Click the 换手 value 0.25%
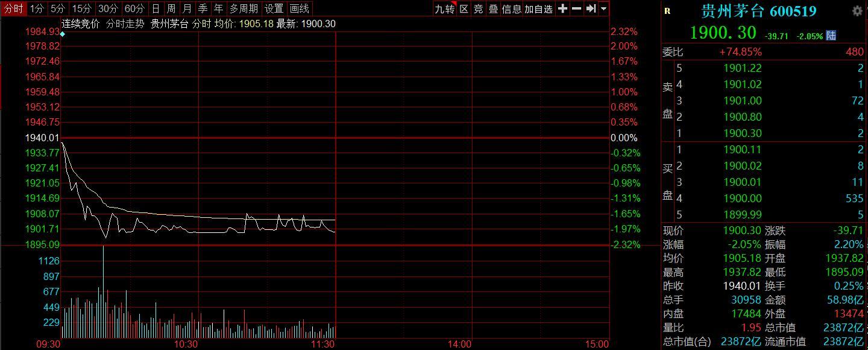Screen dimensions: 868x350 coord(849,286)
